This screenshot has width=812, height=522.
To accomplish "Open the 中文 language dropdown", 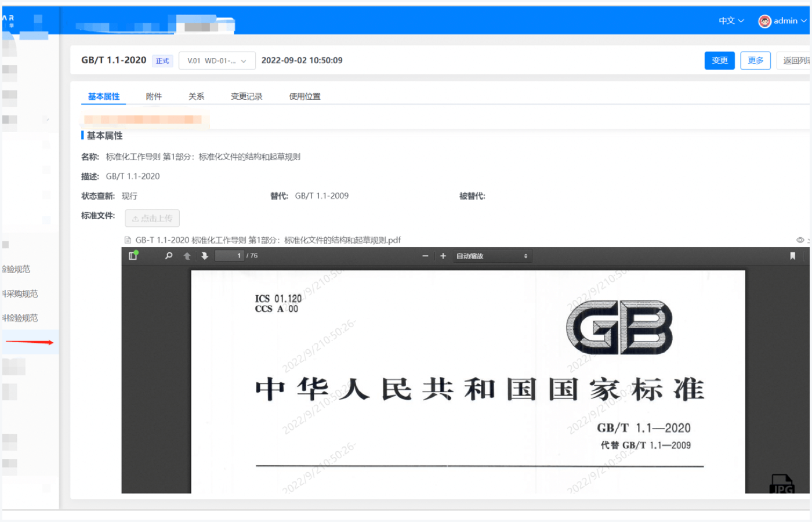I will pyautogui.click(x=731, y=21).
